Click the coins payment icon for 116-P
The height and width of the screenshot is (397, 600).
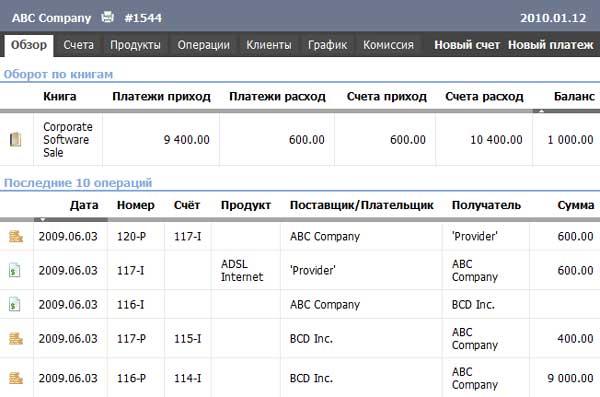[x=16, y=378]
